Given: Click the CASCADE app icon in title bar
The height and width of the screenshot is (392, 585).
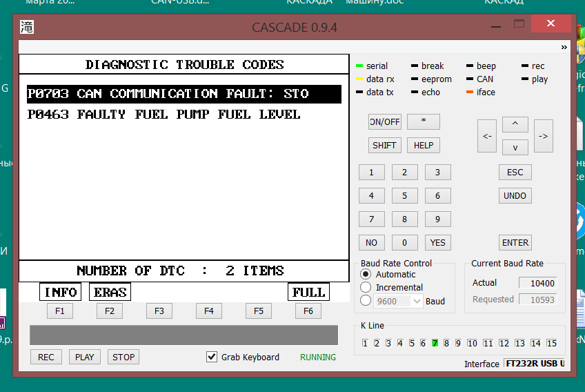Looking at the screenshot, I should [27, 27].
